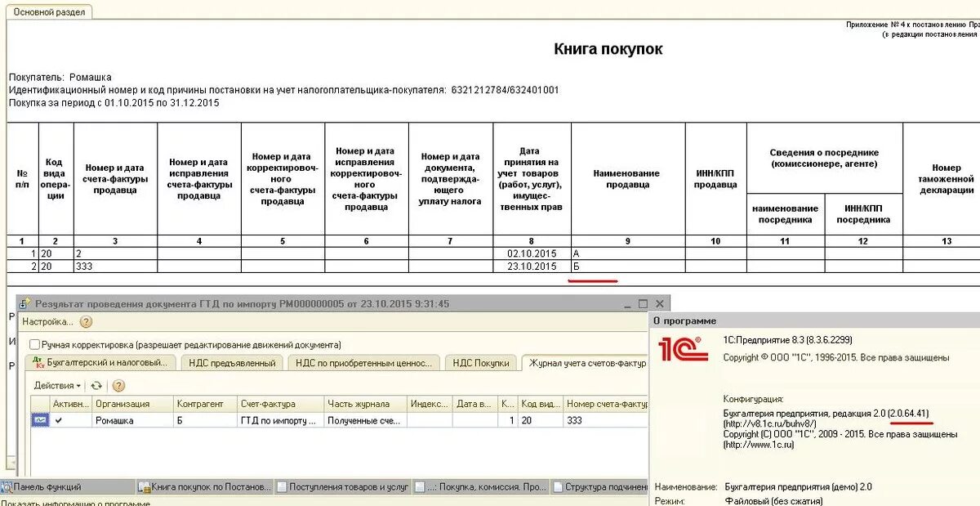Image resolution: width=980 pixels, height=506 pixels.
Task: Click the Книга покупок report icon in window bar
Action: tap(145, 487)
